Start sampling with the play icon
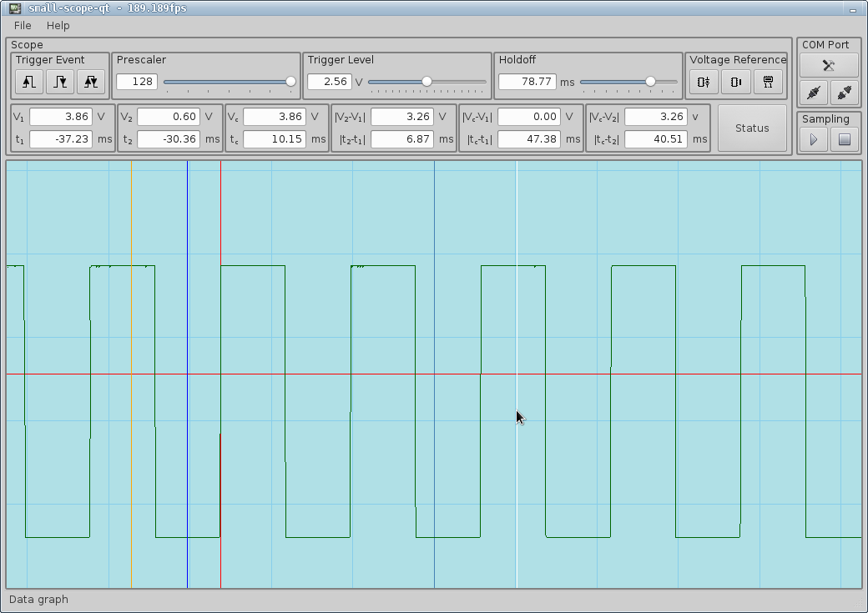Screen dimensions: 868x613 pos(813,138)
